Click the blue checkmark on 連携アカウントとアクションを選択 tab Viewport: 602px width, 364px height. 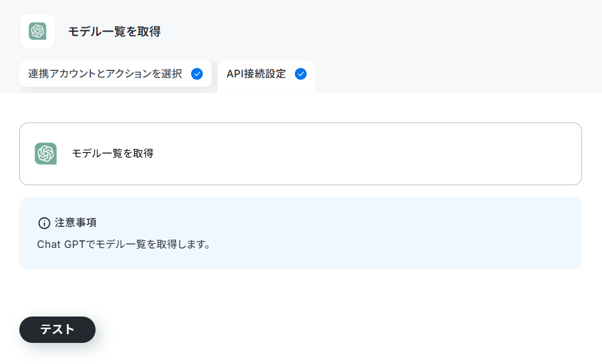pos(197,74)
